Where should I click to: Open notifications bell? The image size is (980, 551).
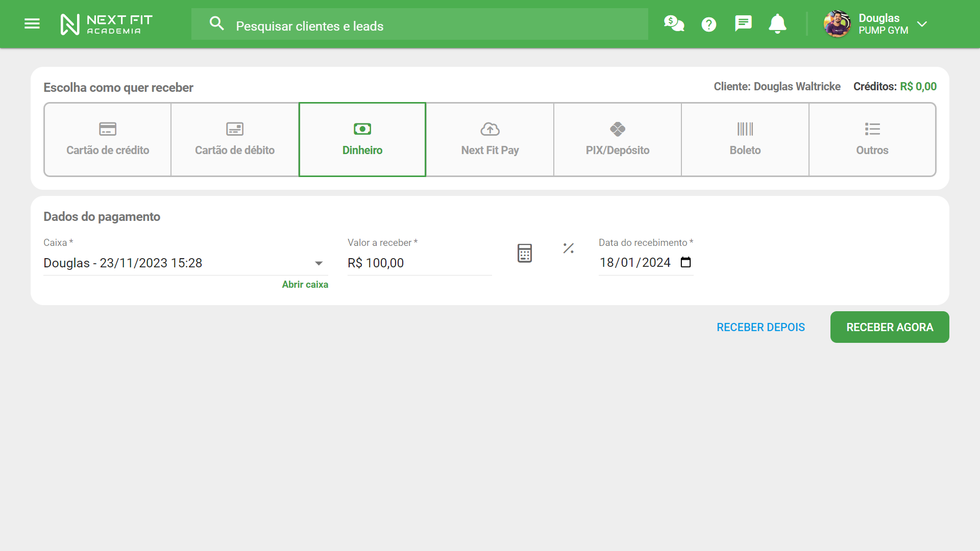[x=777, y=24]
